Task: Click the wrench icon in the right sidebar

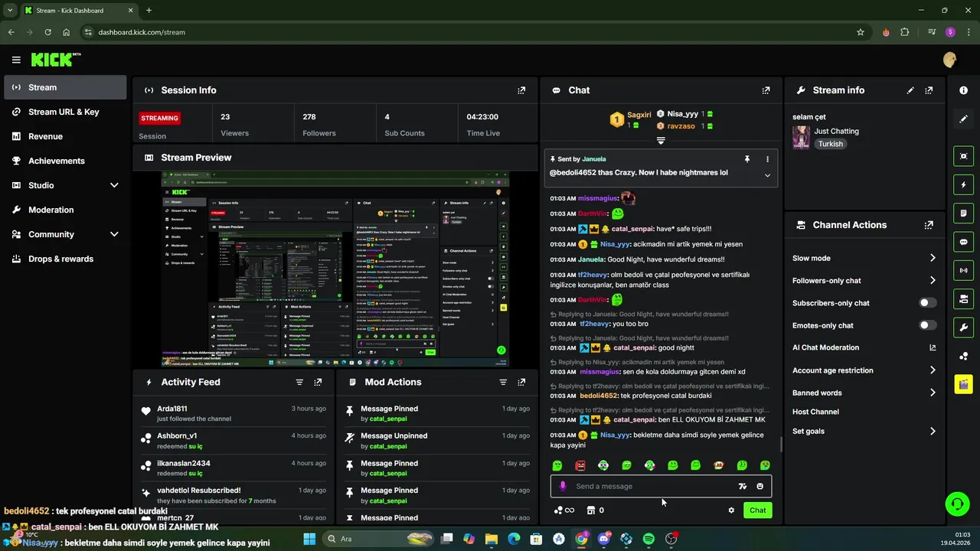Action: [x=963, y=328]
